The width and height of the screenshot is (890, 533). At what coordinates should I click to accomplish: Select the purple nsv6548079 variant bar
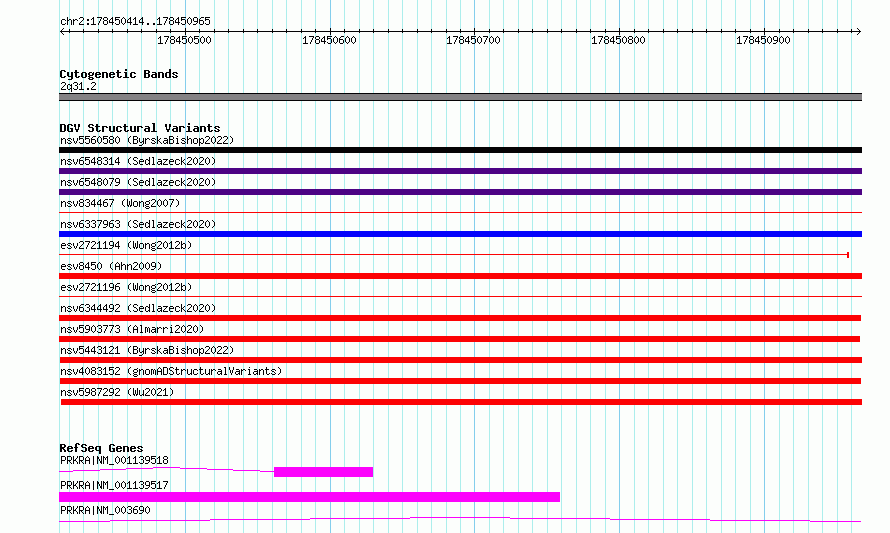[460, 192]
